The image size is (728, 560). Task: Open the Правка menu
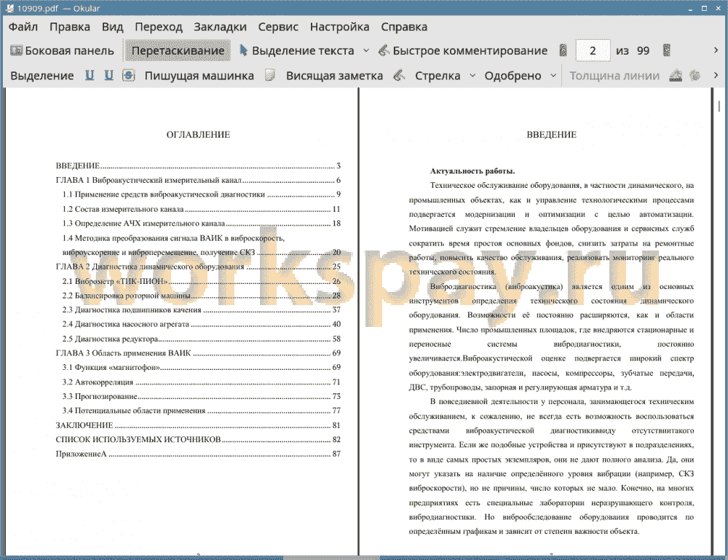click(x=70, y=27)
